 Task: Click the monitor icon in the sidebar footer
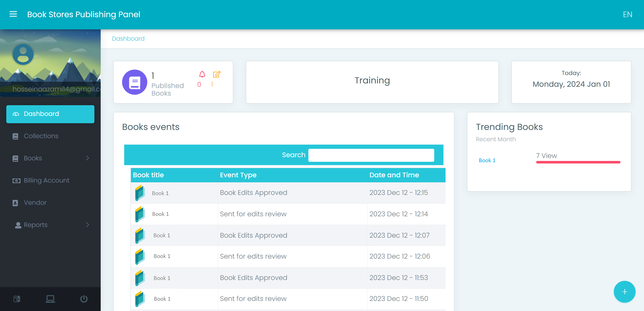click(50, 299)
